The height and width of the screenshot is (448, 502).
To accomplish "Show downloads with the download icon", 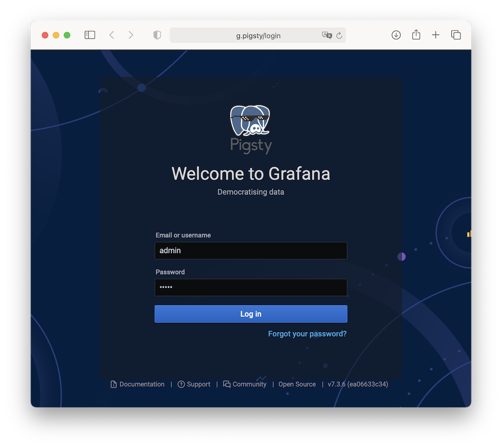I will tap(396, 35).
